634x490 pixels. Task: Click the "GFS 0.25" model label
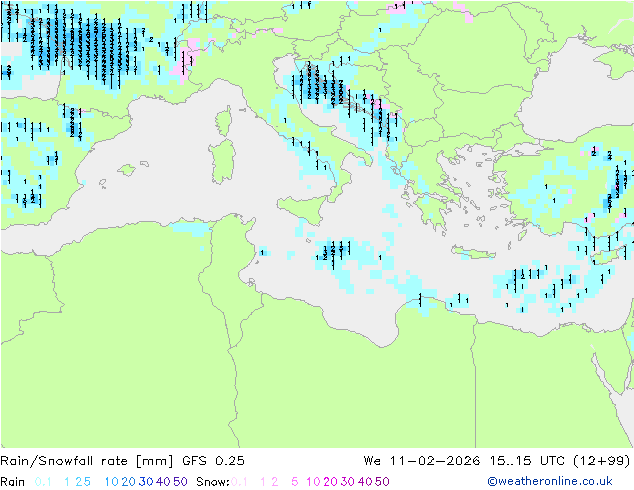pos(213,461)
